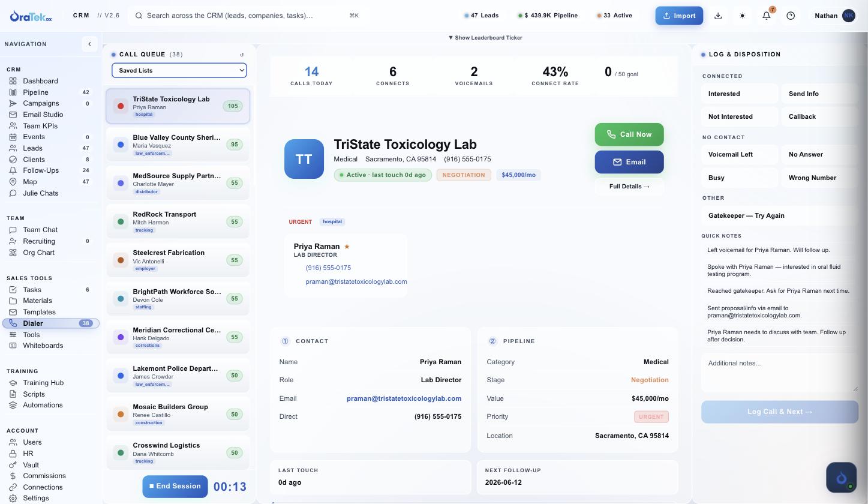Open the Pipeline sidebar icon
The height and width of the screenshot is (504, 868).
click(13, 92)
